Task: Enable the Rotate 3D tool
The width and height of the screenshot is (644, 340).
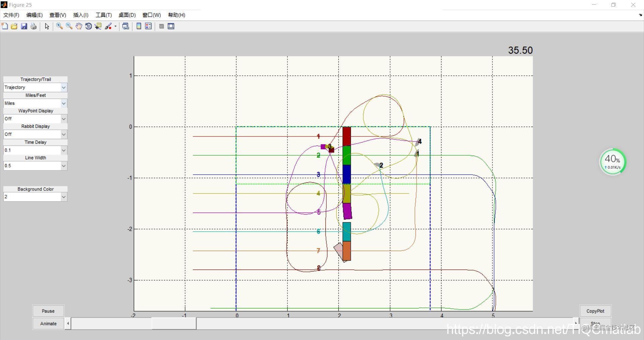Action: [x=88, y=26]
